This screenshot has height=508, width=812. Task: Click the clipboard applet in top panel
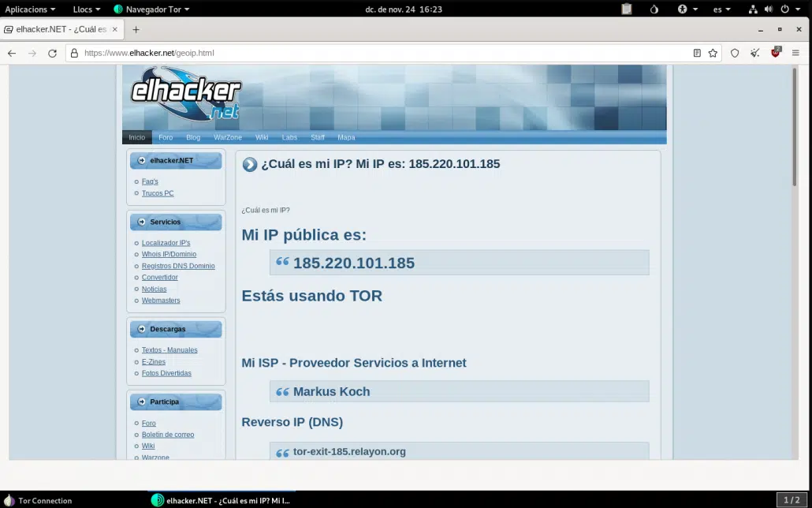tap(627, 9)
